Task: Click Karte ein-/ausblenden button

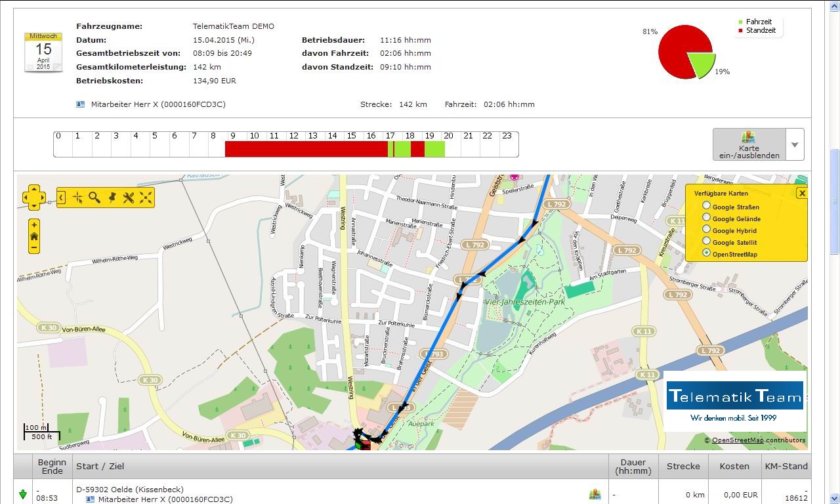Action: coord(749,144)
